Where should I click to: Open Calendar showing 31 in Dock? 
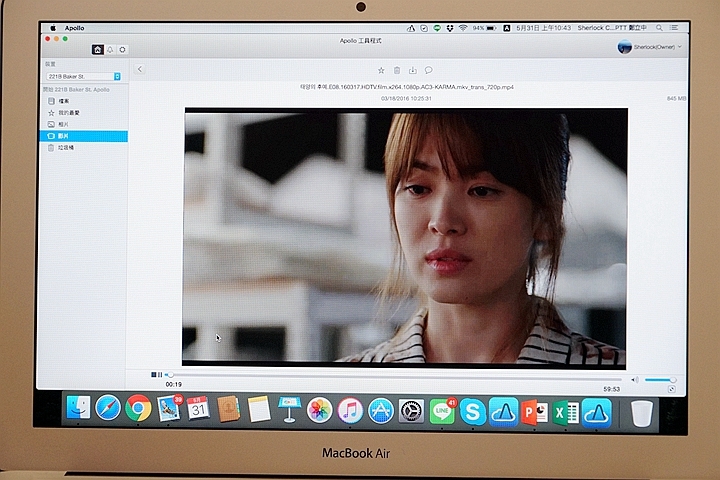[198, 408]
